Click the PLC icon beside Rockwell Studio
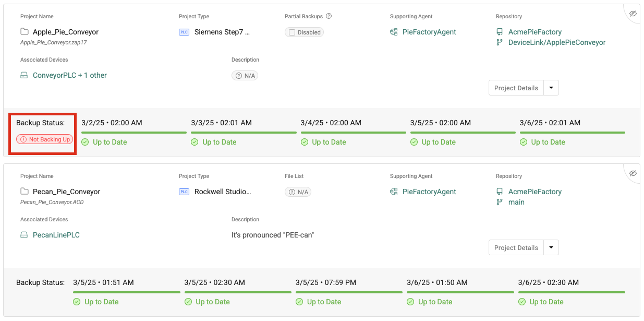Screen dimensions: 644x321 184,192
